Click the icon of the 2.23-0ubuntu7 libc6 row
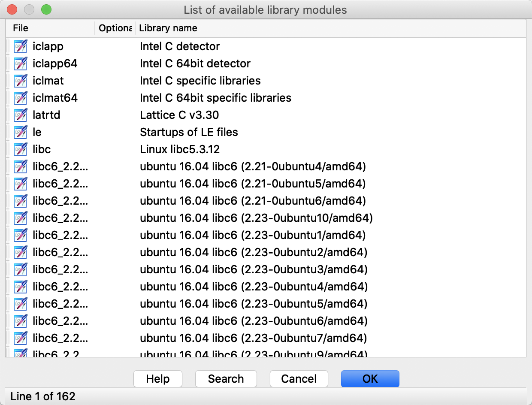This screenshot has height=405, width=532. click(20, 338)
